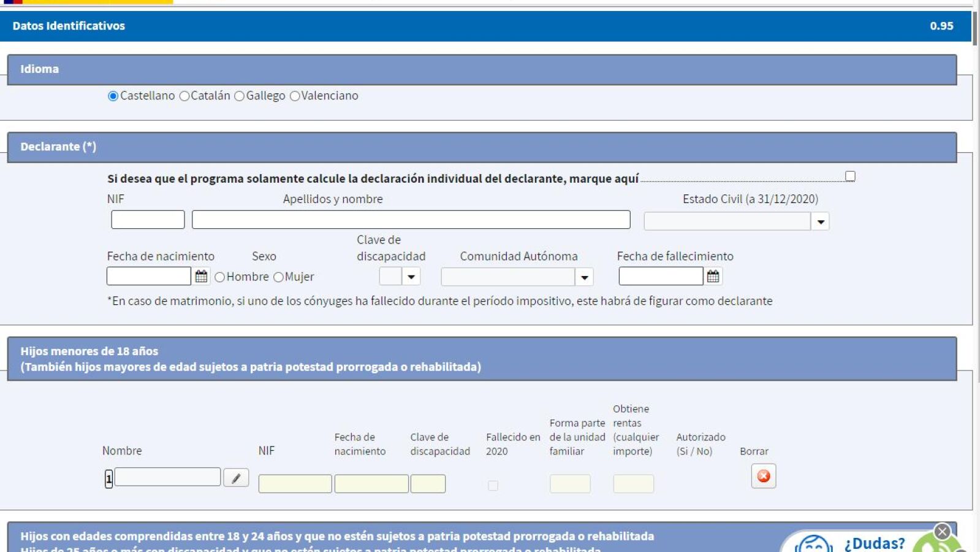
Task: Open the Clave de discapacidad dropdown
Action: [411, 277]
